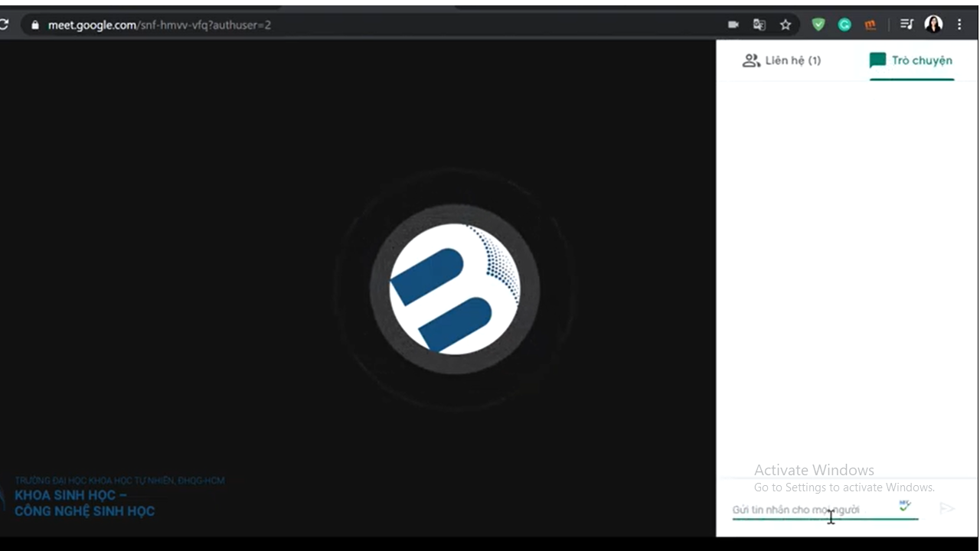Click the padlock site info icon
Image resolution: width=980 pixels, height=551 pixels.
click(34, 24)
